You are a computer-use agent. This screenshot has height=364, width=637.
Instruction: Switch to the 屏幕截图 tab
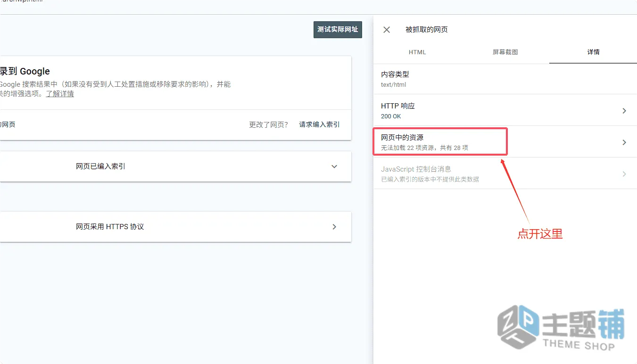505,52
